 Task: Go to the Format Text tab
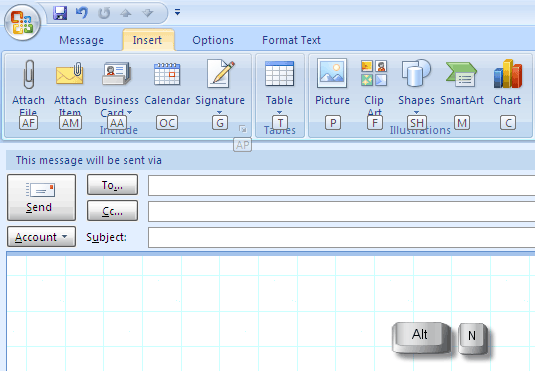(x=291, y=40)
